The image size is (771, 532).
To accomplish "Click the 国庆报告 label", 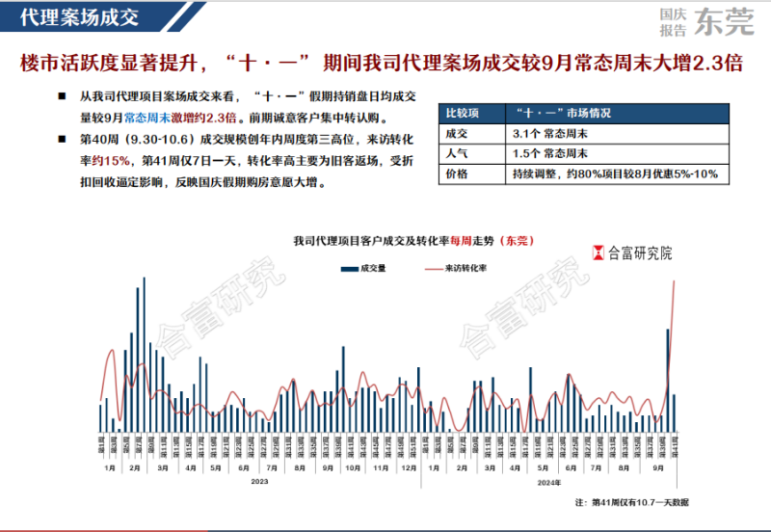I will (673, 22).
